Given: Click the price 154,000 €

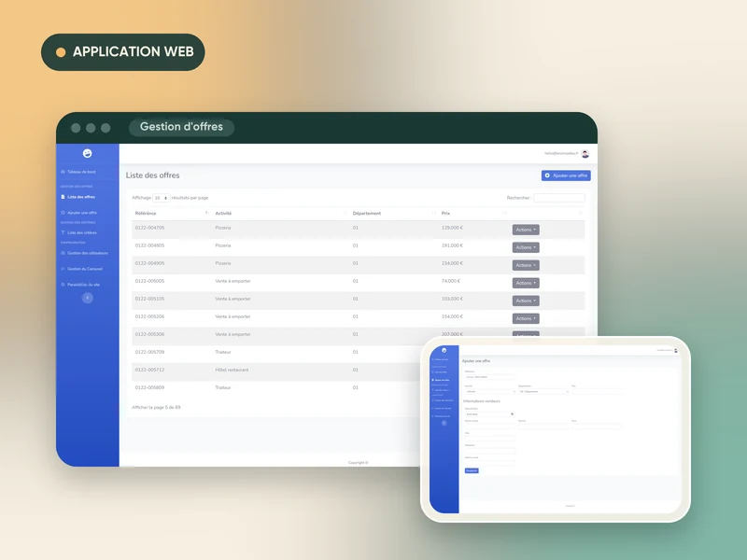Looking at the screenshot, I should (452, 316).
